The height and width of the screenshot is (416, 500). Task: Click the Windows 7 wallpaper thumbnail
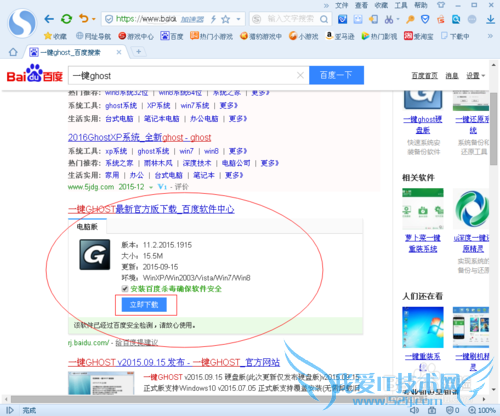coord(423,327)
